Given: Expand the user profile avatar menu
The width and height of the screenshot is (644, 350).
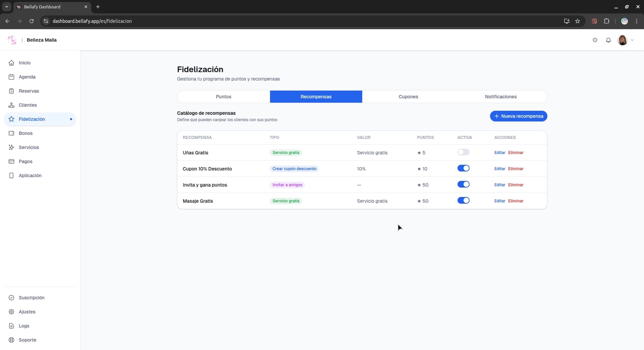Looking at the screenshot, I should click(626, 40).
